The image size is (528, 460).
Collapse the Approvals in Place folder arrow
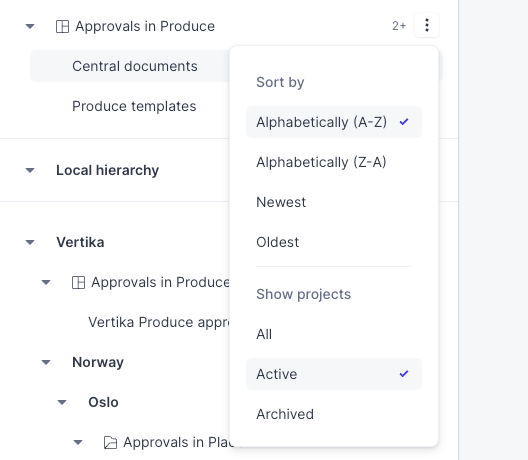(x=78, y=442)
